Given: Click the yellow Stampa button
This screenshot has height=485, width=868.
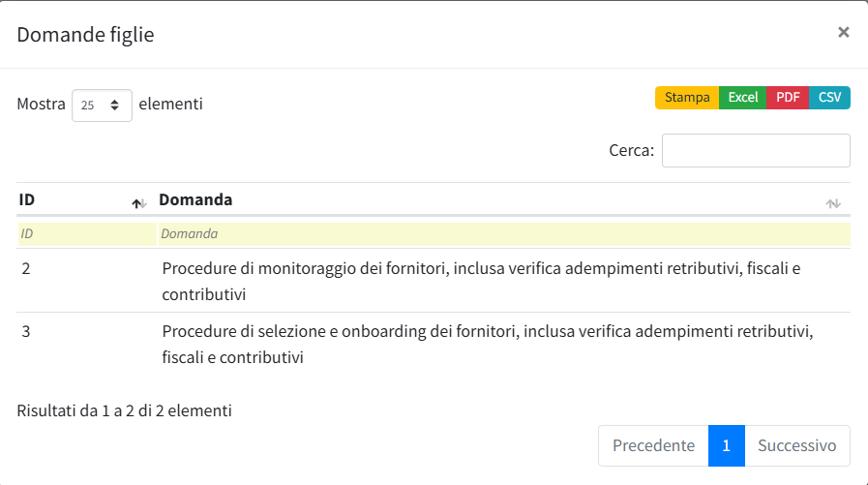Looking at the screenshot, I should [x=687, y=98].
